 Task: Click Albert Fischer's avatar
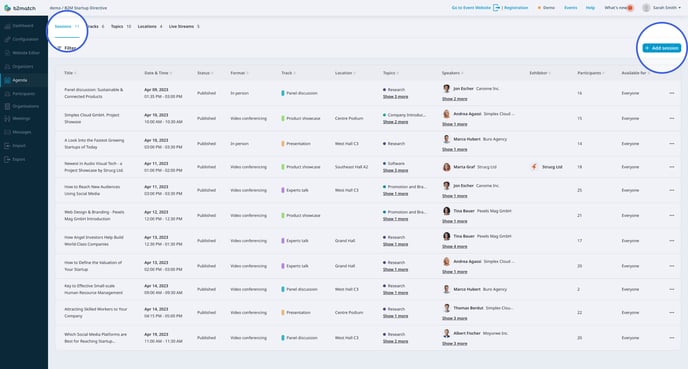(446, 333)
